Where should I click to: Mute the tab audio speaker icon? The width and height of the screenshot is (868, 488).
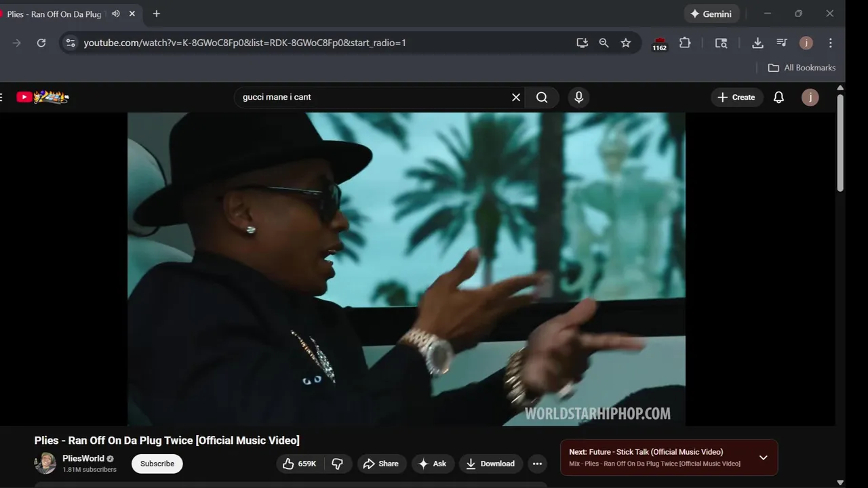116,14
